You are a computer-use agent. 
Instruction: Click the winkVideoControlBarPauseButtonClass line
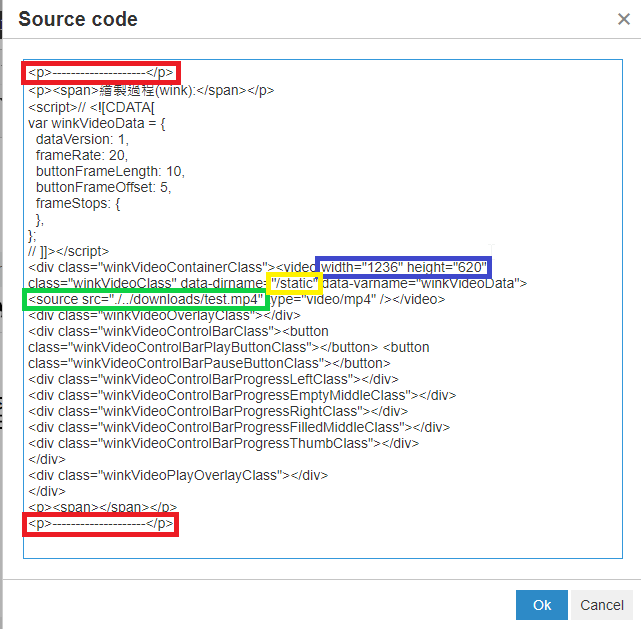pos(209,363)
